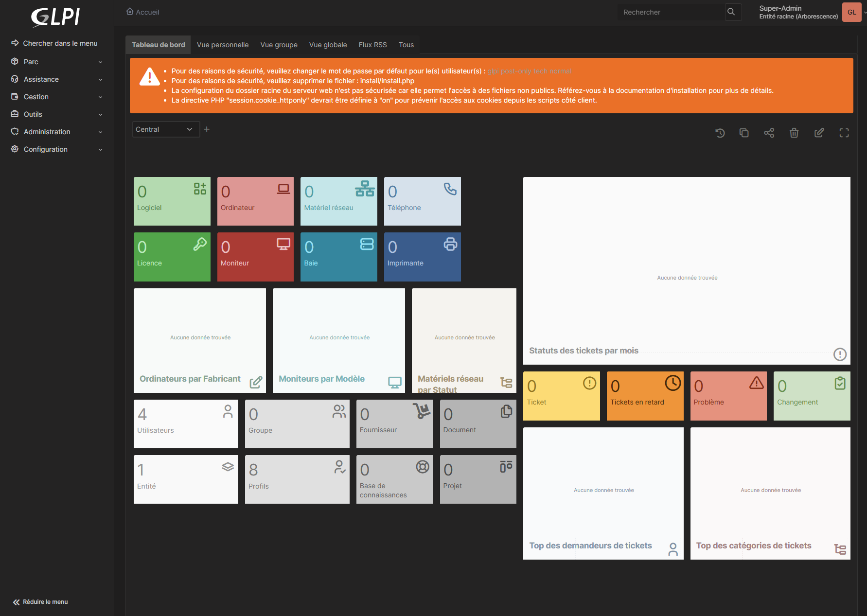This screenshot has height=616, width=867.
Task: Click the GLPI logo
Action: (x=55, y=17)
